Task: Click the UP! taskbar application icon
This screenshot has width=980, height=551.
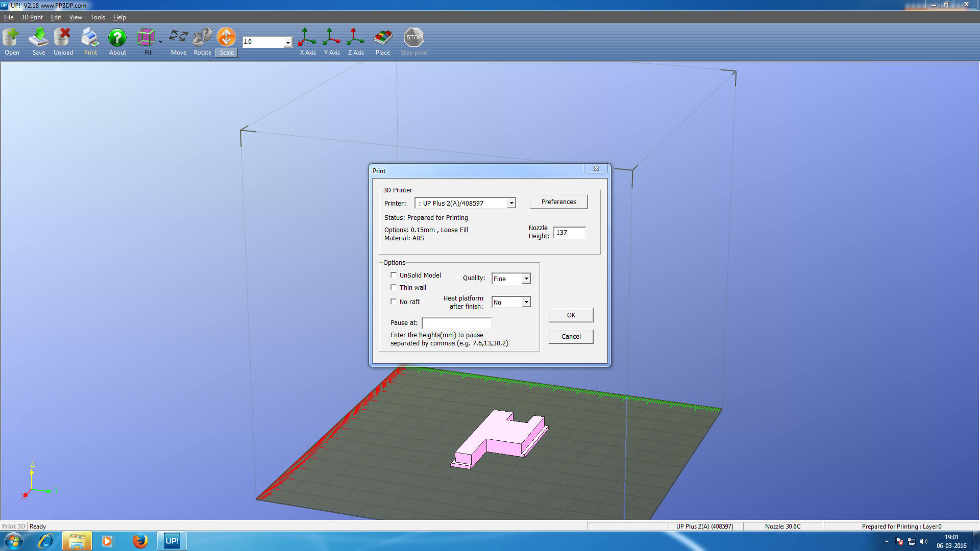Action: click(172, 541)
